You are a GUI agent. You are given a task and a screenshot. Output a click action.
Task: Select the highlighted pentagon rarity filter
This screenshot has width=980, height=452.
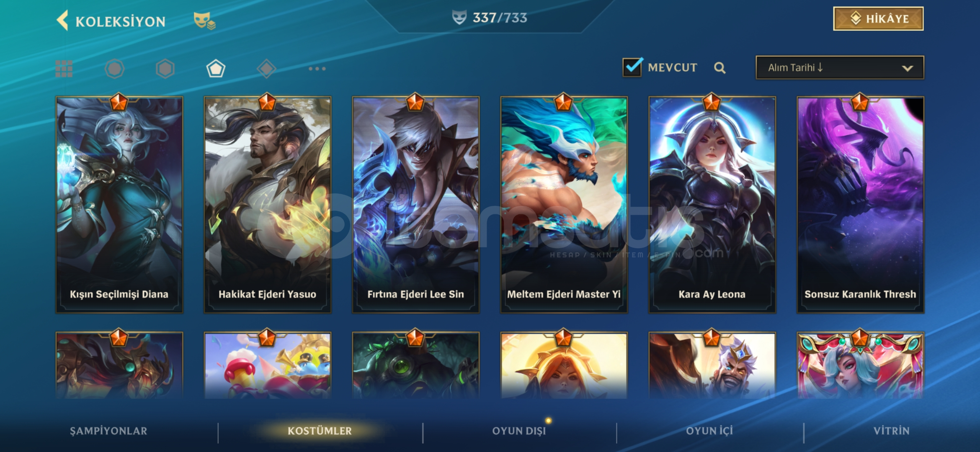[216, 69]
